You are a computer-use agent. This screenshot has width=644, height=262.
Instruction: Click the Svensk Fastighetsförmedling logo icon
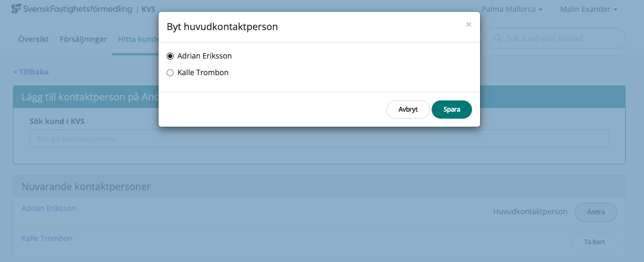(16, 9)
